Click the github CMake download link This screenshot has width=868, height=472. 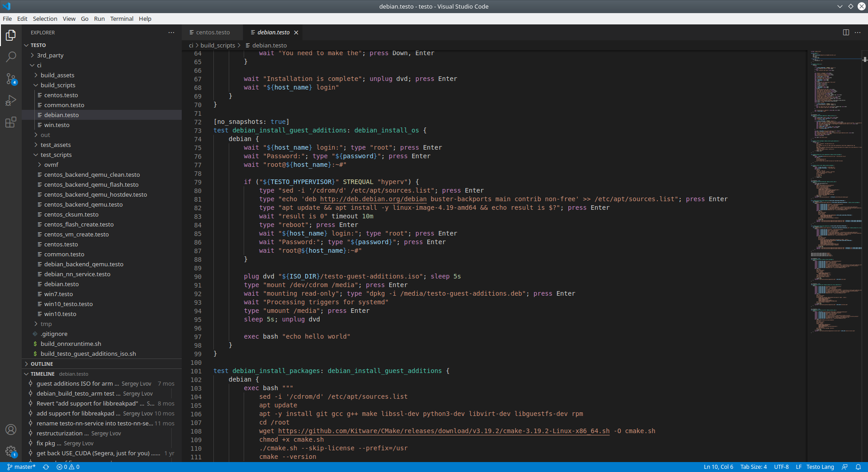(x=443, y=431)
